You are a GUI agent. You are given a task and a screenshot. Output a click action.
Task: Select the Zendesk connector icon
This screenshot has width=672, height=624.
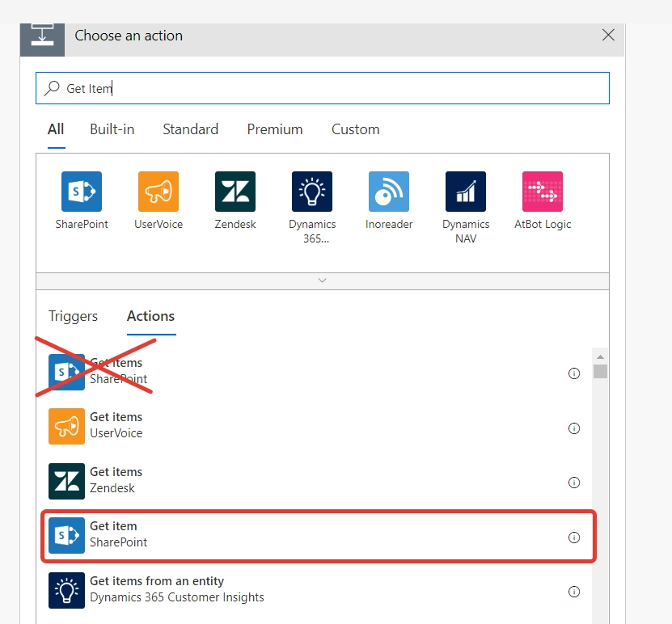click(235, 192)
